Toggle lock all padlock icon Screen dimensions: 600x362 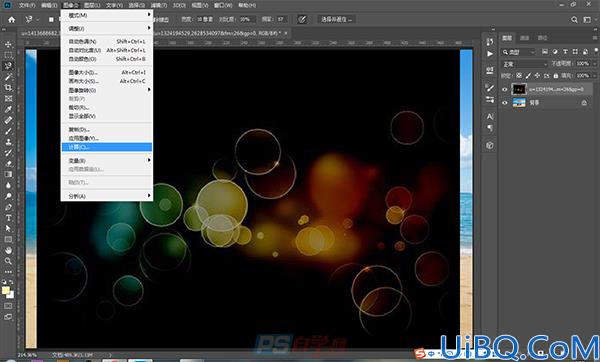[556, 76]
